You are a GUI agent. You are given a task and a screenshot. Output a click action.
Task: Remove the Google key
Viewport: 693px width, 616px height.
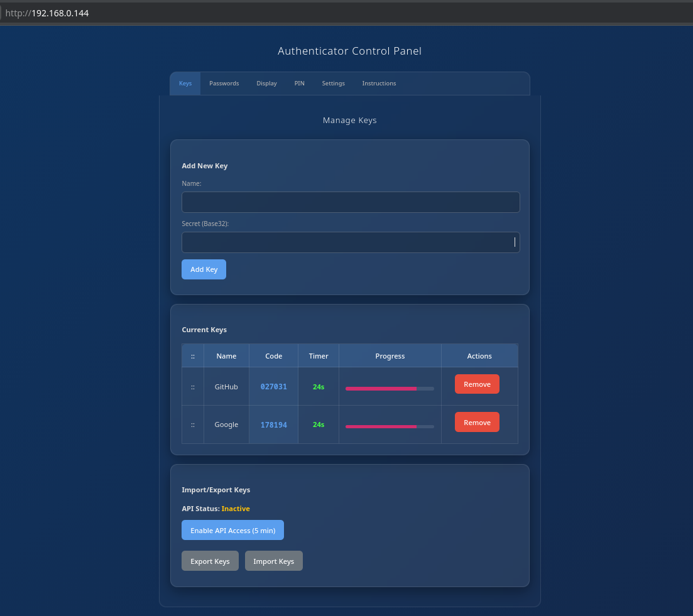pyautogui.click(x=477, y=423)
